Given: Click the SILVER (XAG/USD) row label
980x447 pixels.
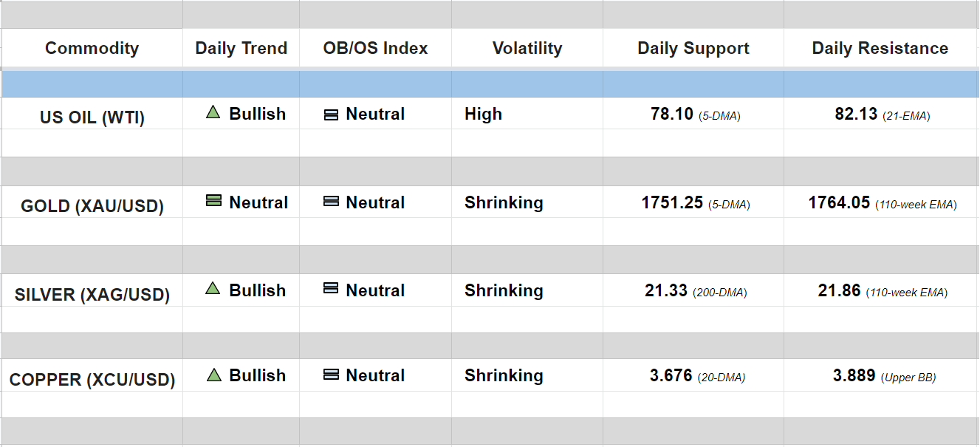Looking at the screenshot, I should 92,295.
